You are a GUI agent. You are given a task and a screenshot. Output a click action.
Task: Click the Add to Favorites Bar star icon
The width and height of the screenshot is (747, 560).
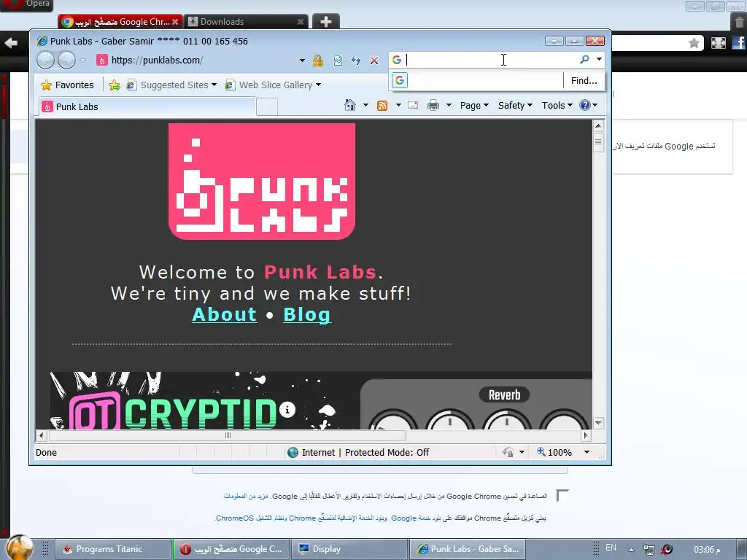(115, 85)
